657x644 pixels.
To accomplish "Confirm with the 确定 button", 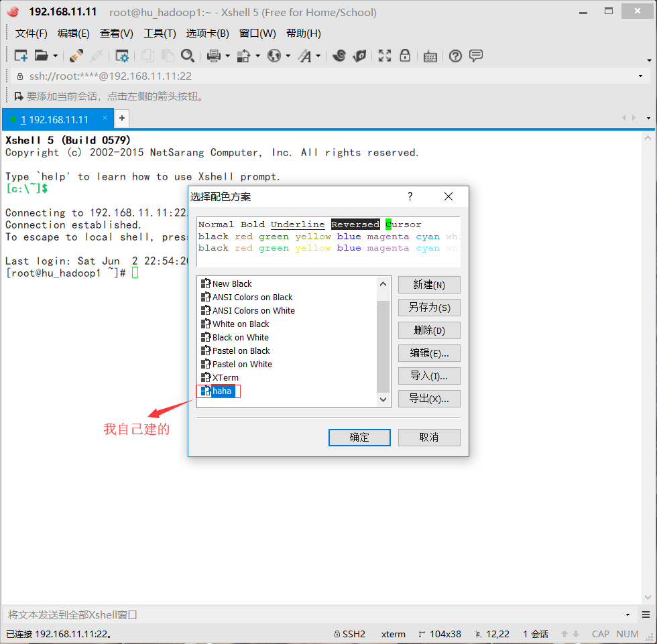I will 359,437.
